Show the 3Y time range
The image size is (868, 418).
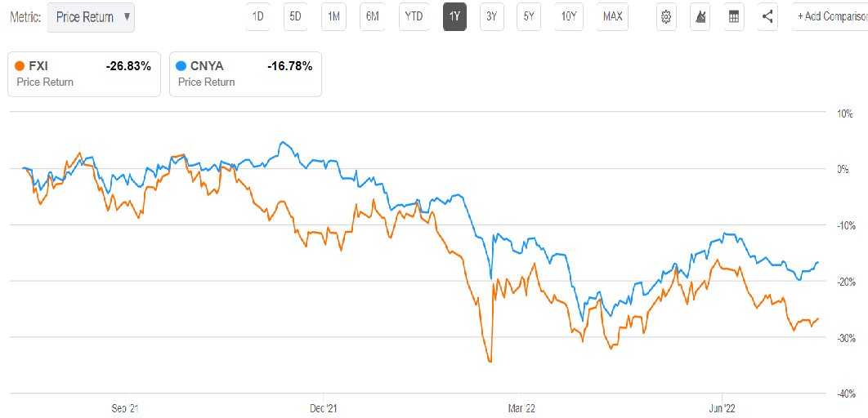point(490,16)
